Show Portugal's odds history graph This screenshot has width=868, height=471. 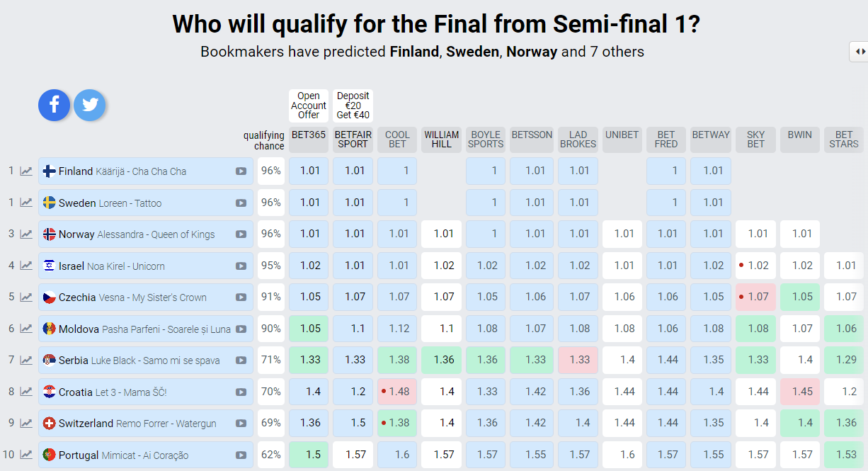click(x=26, y=455)
